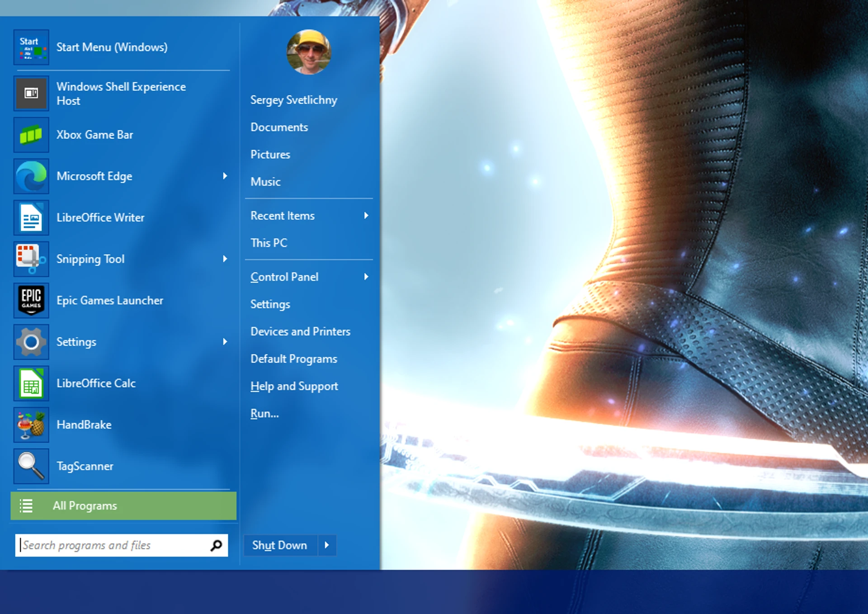
Task: Click the Settings gear icon
Action: [x=31, y=342]
